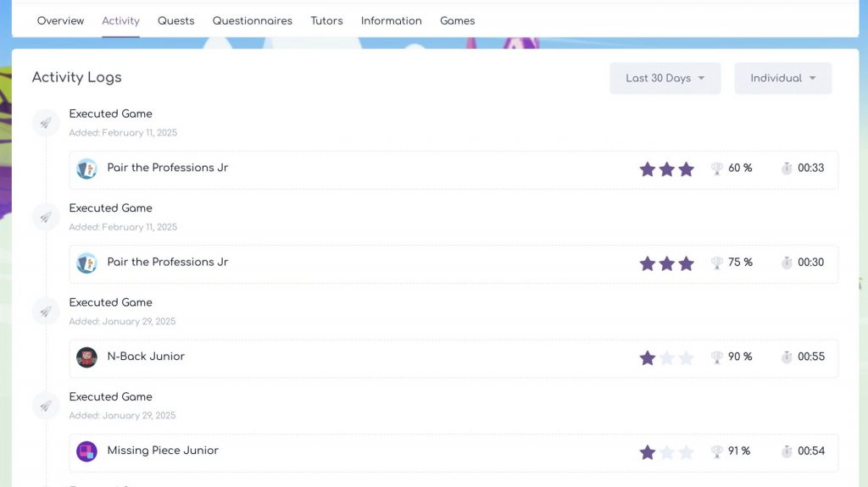The image size is (868, 487).
Task: Click the stopwatch icon beside 00:54
Action: click(x=787, y=451)
